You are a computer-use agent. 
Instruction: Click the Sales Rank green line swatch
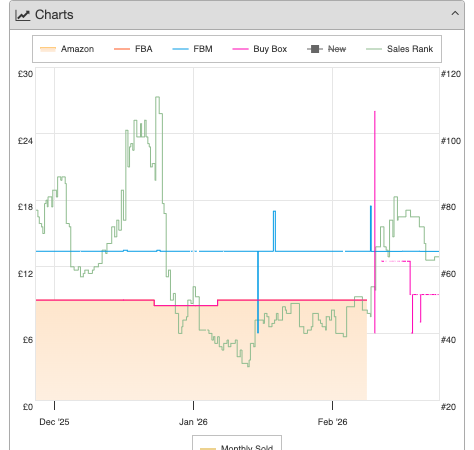pyautogui.click(x=374, y=49)
